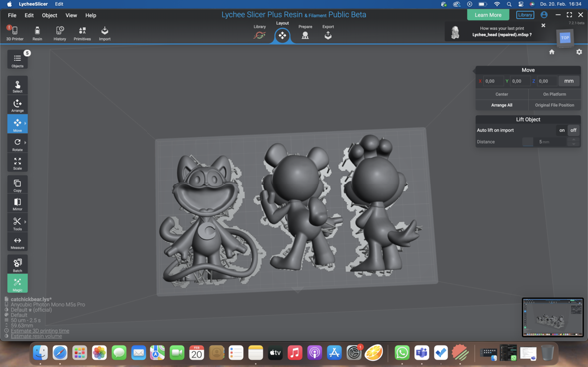588x367 pixels.
Task: Open Spotlight search in menu bar
Action: (x=509, y=4)
